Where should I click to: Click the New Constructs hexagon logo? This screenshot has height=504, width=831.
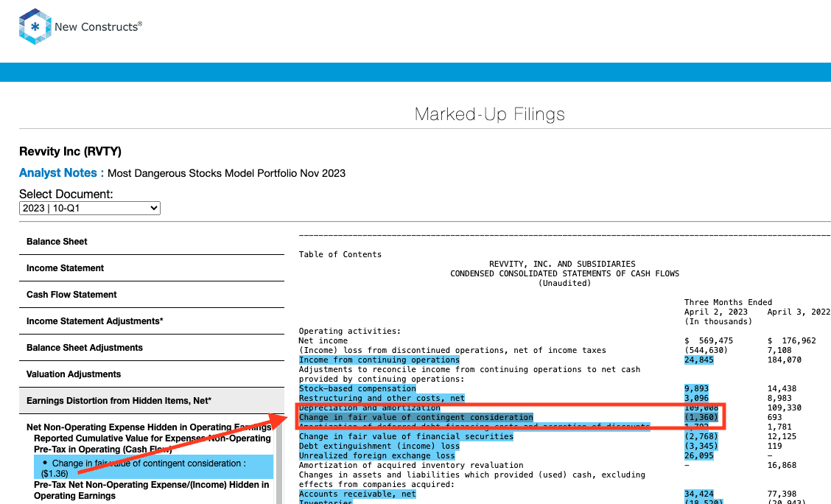(35, 27)
